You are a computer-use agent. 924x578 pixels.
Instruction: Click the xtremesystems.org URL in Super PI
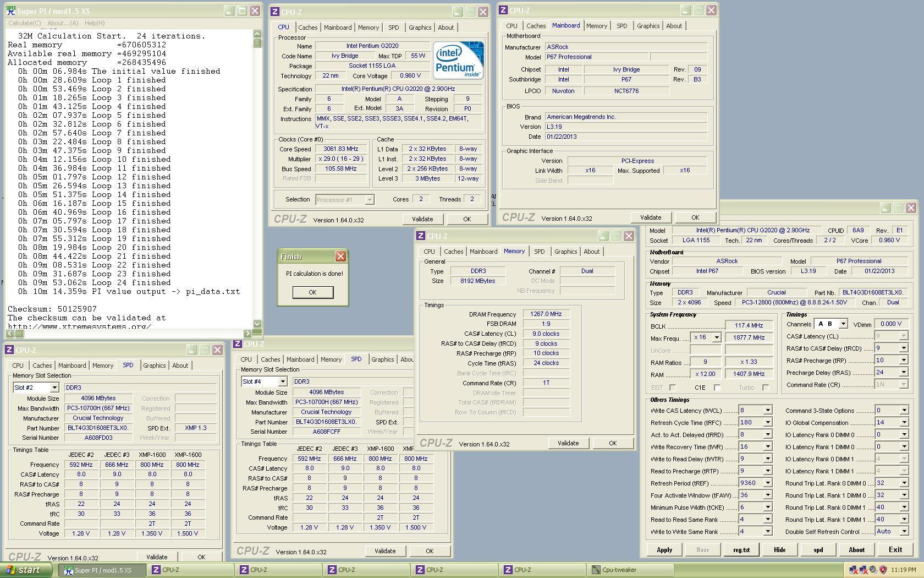(x=79, y=326)
